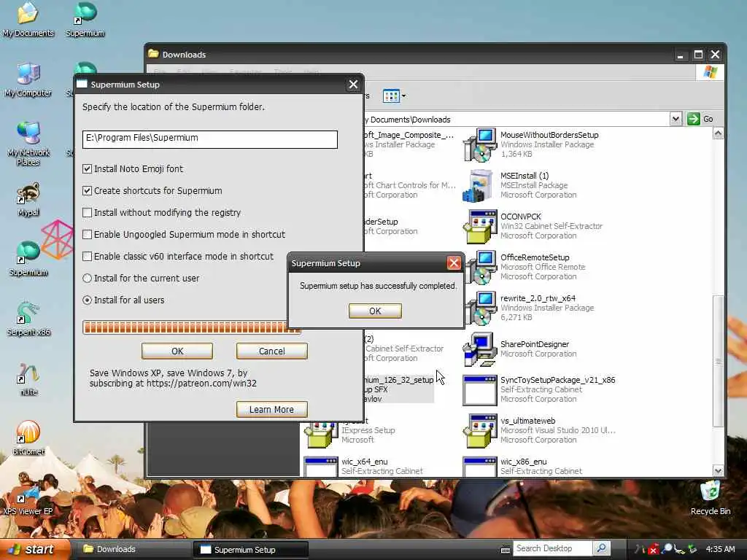Screen dimensions: 747x560
Task: Click the MouseWithoutBordersSetup file name
Action: 549,135
